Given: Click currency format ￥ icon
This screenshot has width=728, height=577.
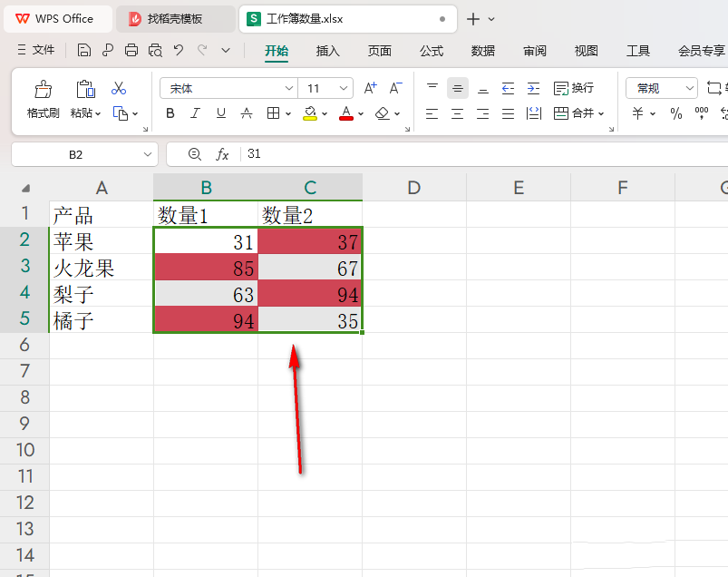Looking at the screenshot, I should pos(638,113).
